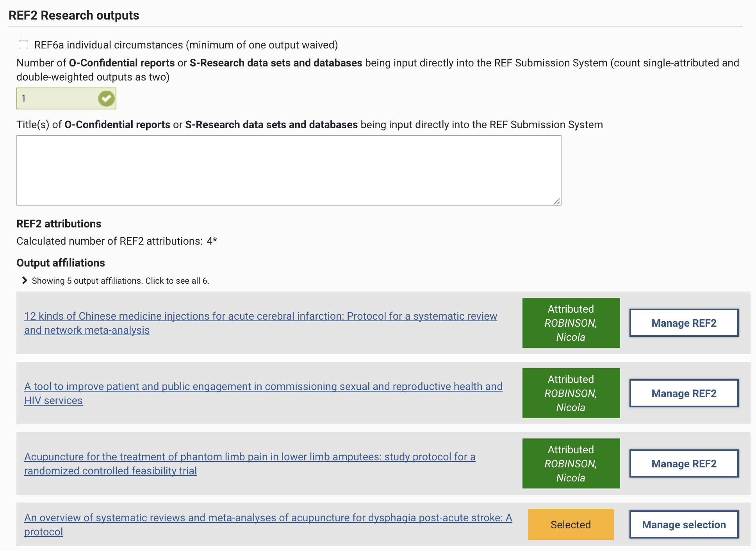Tick the REF6a individual circumstances checkbox
This screenshot has height=551, width=756.
pos(23,45)
